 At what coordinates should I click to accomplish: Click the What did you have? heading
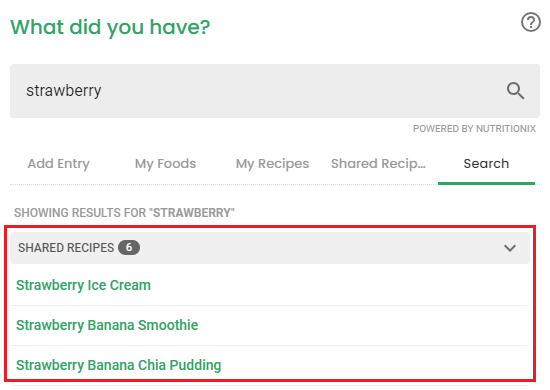click(x=110, y=27)
